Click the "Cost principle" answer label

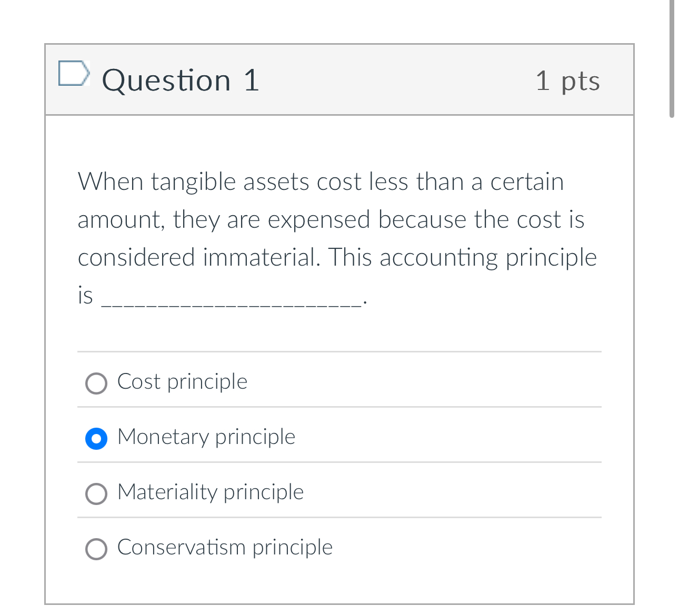point(182,382)
